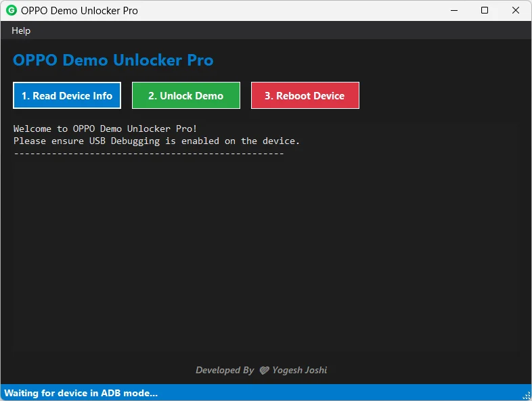Click the green app icon in title bar
Image resolution: width=532 pixels, height=401 pixels.
(11, 11)
